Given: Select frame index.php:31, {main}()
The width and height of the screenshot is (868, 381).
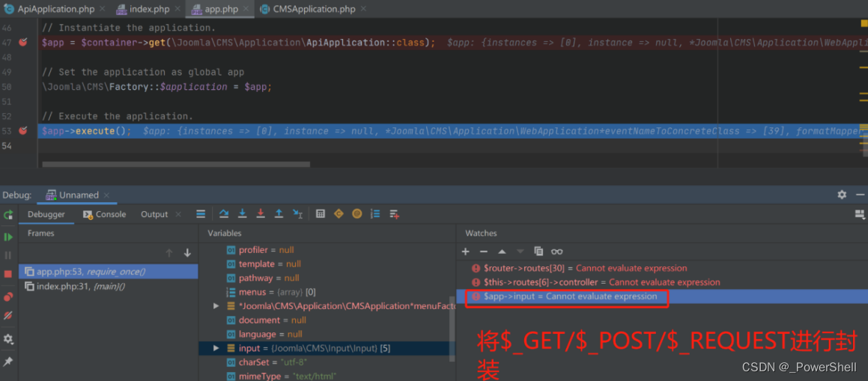Looking at the screenshot, I should (x=108, y=286).
